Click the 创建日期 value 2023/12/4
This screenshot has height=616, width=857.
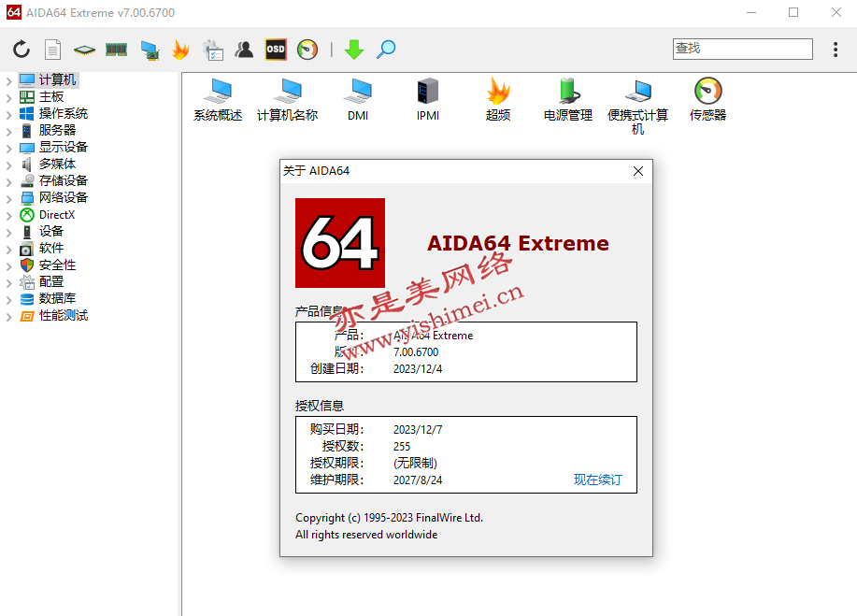[x=418, y=369]
